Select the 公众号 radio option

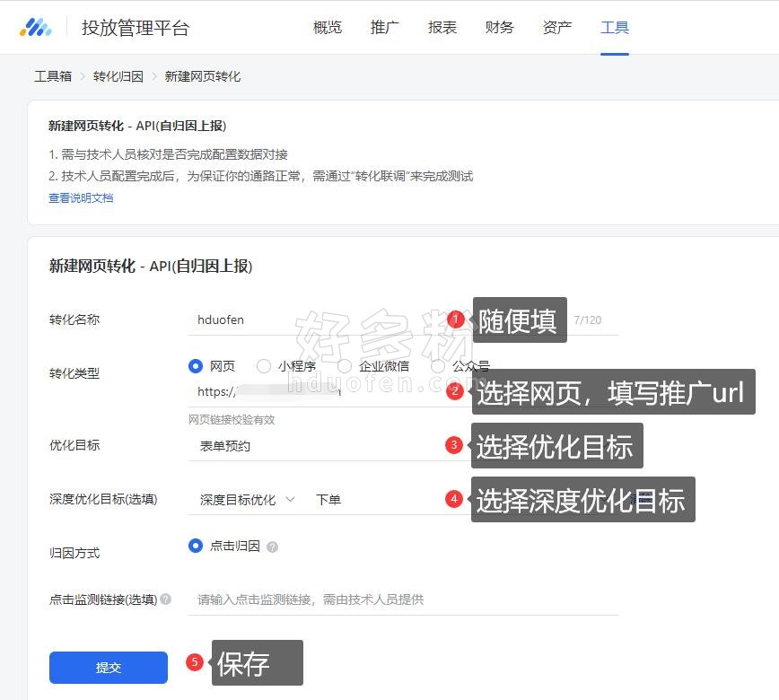coord(438,366)
